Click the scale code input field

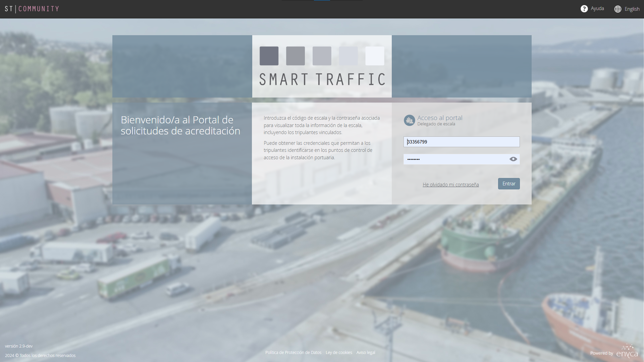coord(462,142)
